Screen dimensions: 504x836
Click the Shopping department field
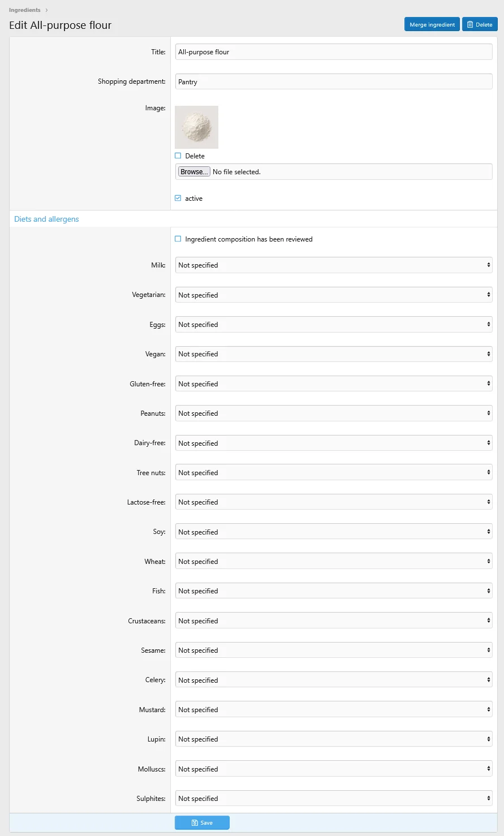pyautogui.click(x=334, y=81)
